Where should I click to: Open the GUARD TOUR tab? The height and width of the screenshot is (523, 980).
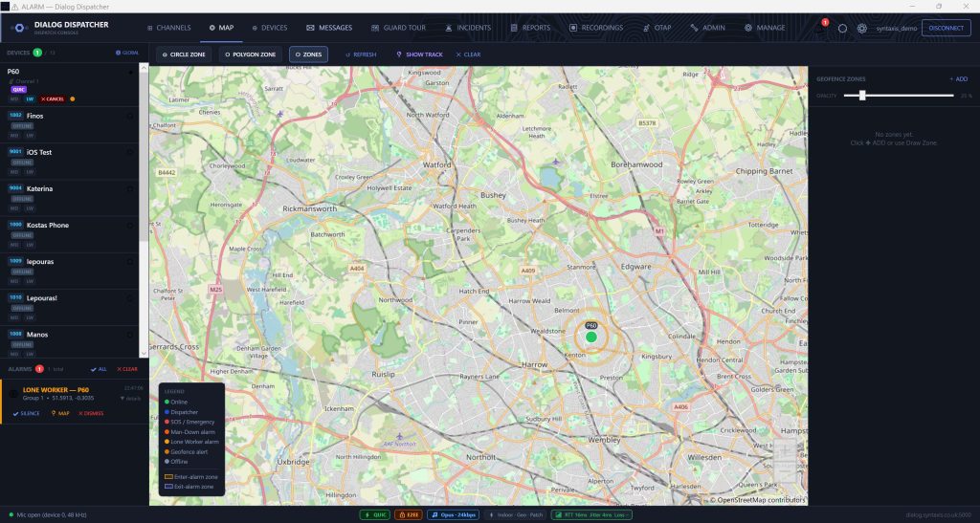pos(398,28)
